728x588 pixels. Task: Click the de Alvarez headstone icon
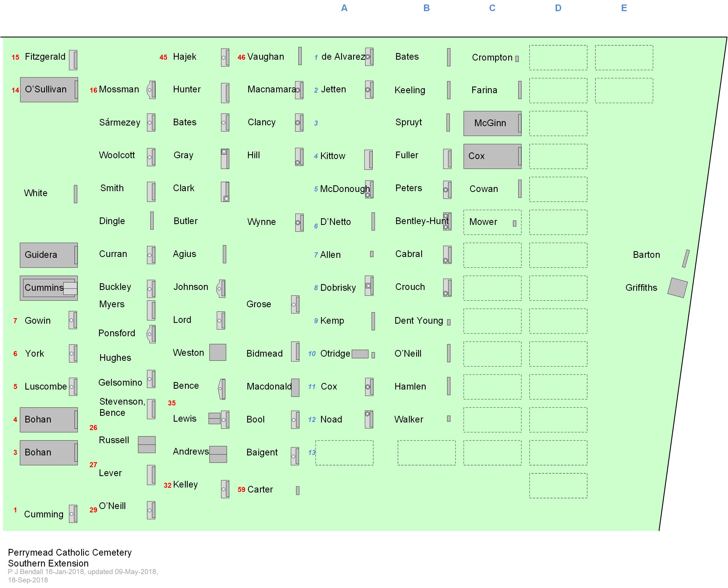369,57
